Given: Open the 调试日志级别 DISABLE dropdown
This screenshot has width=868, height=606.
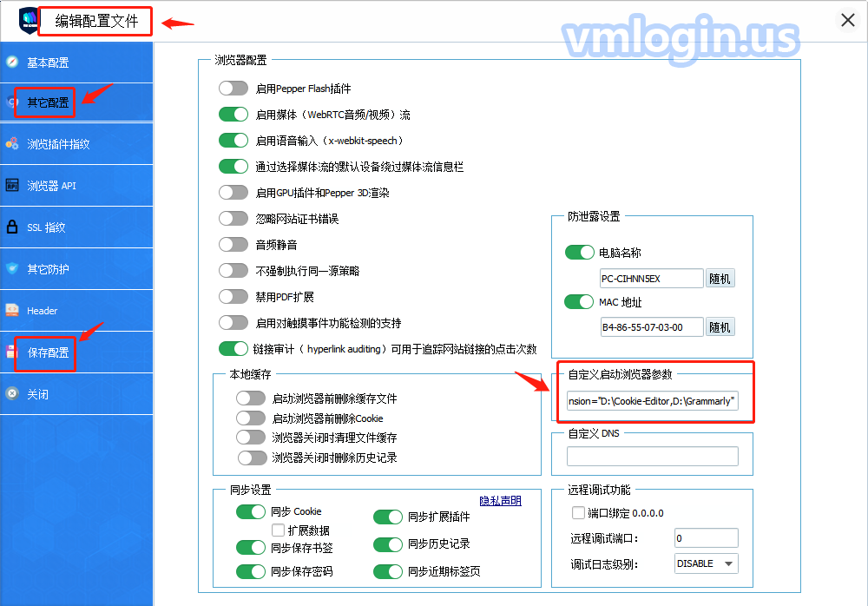Looking at the screenshot, I should tap(706, 563).
